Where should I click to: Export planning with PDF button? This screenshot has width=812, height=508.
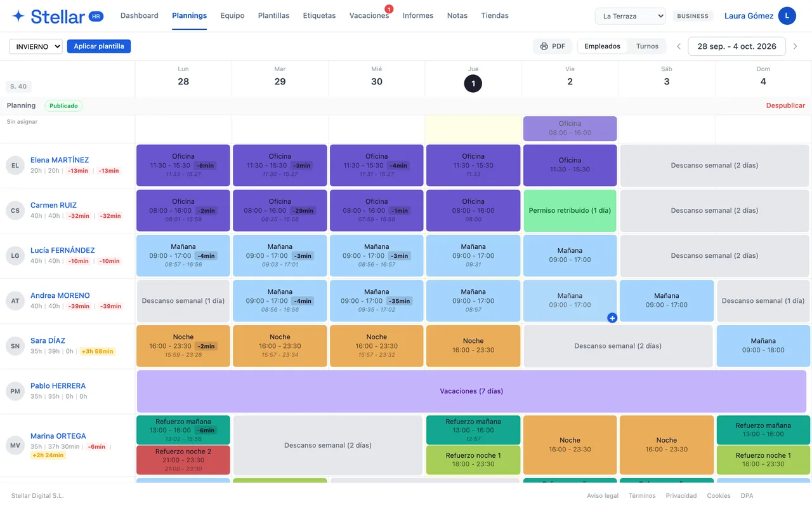click(553, 46)
